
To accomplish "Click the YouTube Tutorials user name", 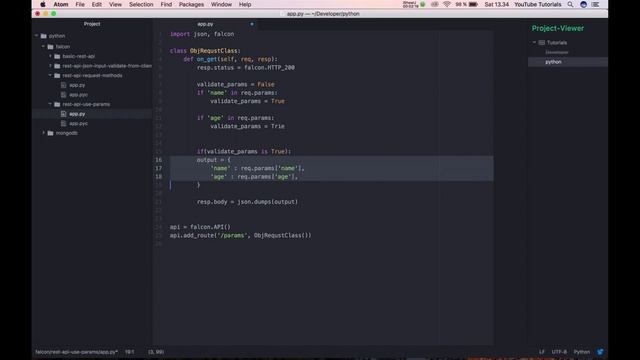I will pyautogui.click(x=538, y=4).
